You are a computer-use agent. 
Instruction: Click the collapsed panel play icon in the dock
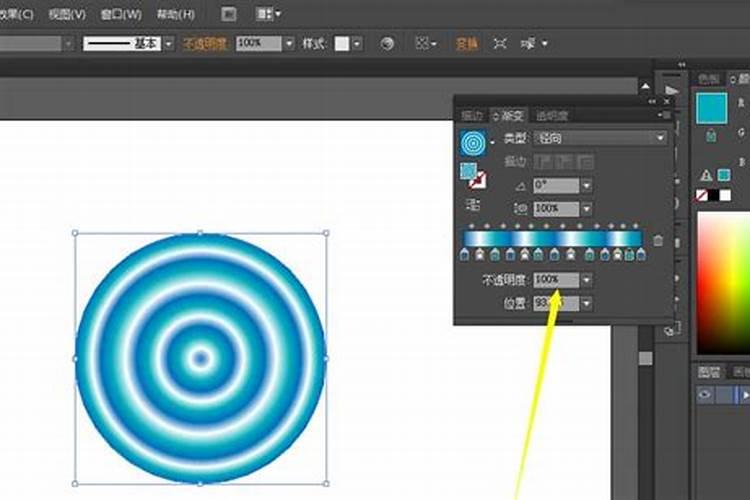pos(672,90)
